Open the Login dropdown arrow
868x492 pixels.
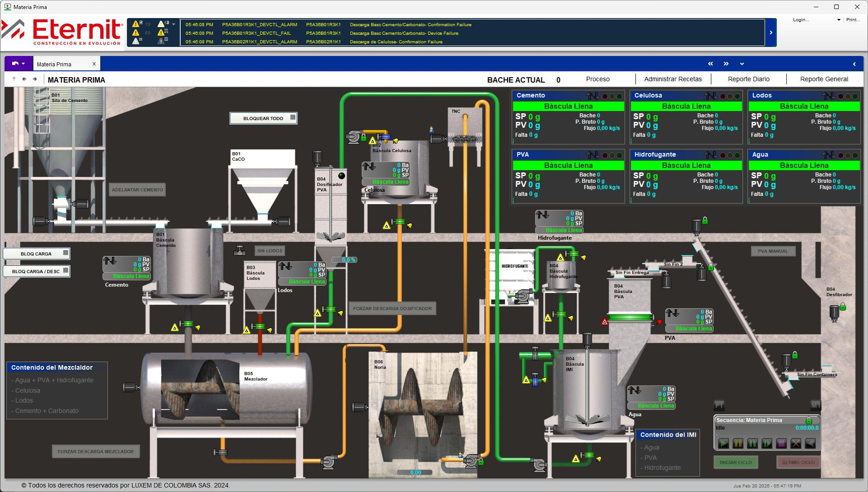point(839,20)
